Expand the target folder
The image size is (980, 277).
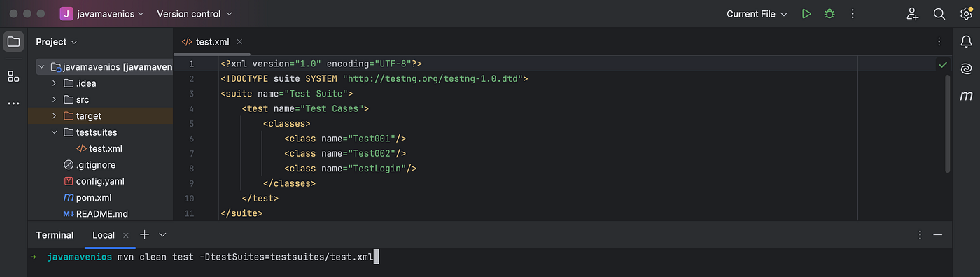(x=54, y=116)
